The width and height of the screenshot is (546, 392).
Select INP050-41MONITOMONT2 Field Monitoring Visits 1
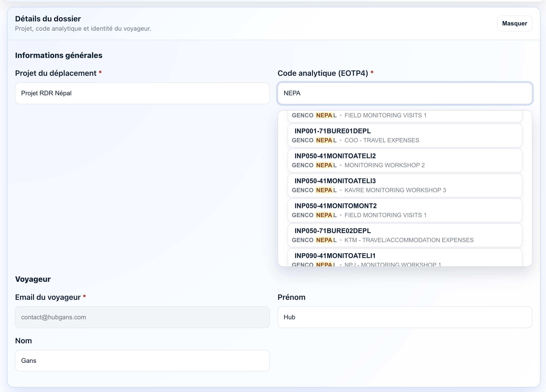coord(405,210)
